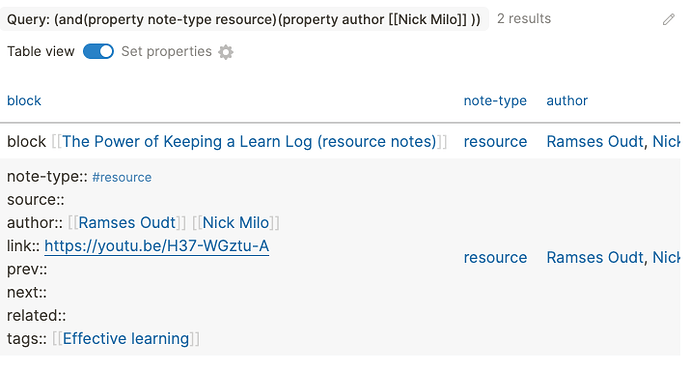This screenshot has height=370, width=690.
Task: Click the Table view label
Action: pos(40,51)
